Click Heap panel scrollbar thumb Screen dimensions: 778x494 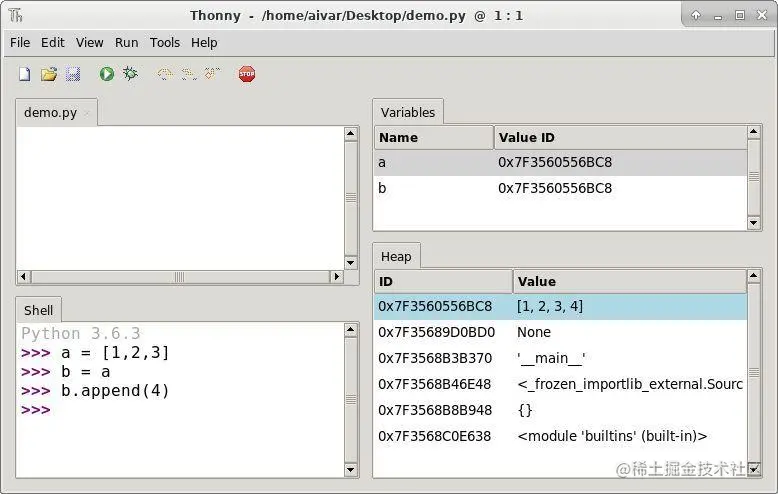(754, 372)
